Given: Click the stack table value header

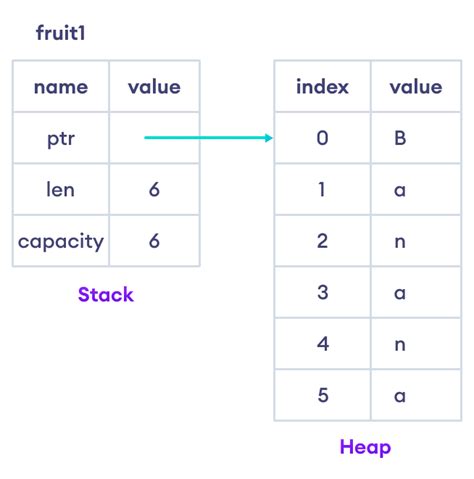Looking at the screenshot, I should point(154,87).
